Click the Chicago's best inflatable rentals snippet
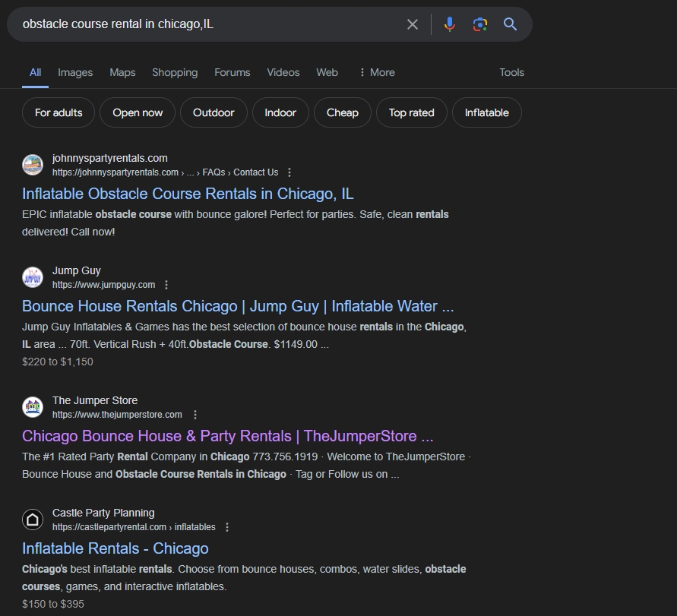This screenshot has height=616, width=677. pyautogui.click(x=244, y=577)
